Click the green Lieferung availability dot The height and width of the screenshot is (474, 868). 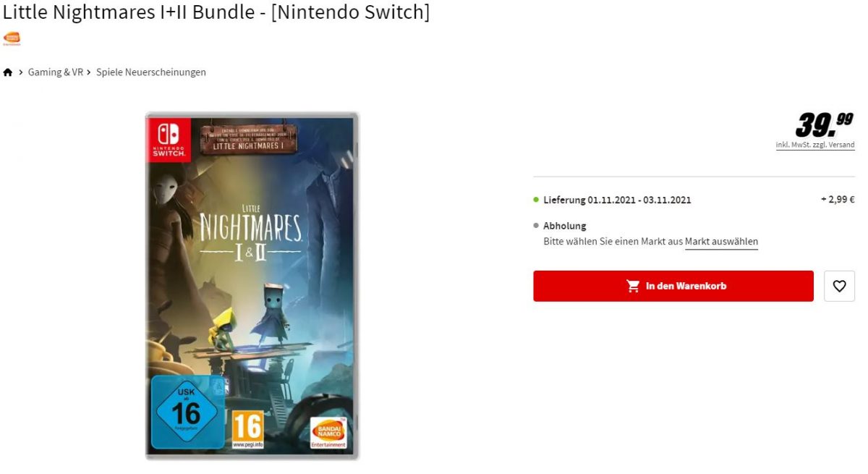tap(536, 200)
